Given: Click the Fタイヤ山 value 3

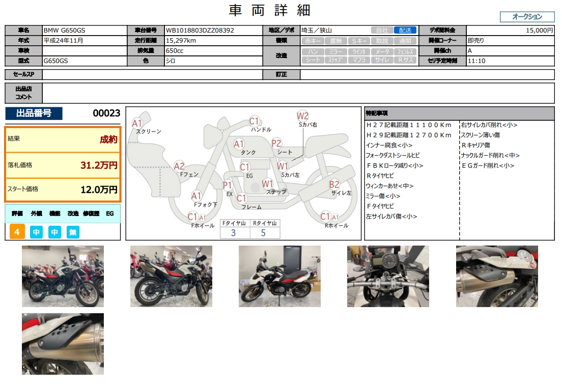Looking at the screenshot, I should (233, 233).
